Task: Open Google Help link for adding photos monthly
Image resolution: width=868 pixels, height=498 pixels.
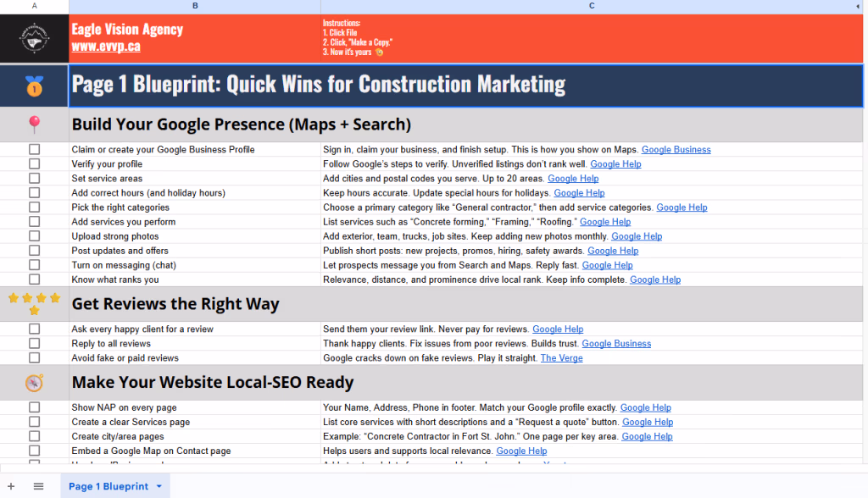Action: pyautogui.click(x=637, y=235)
